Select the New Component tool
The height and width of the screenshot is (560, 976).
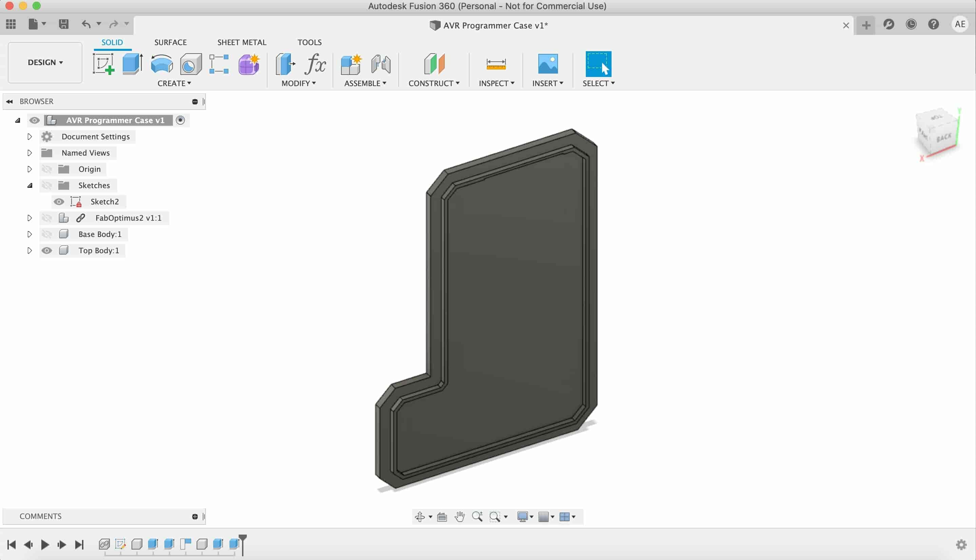tap(351, 64)
